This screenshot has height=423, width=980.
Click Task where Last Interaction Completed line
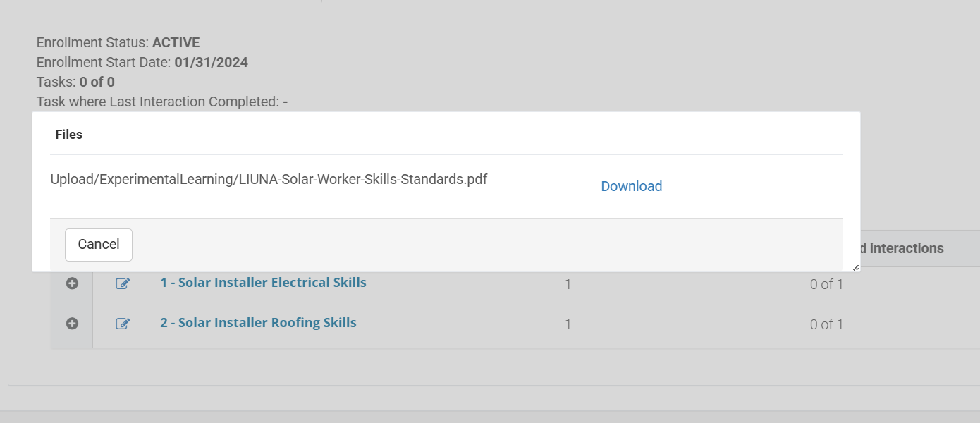pos(161,102)
